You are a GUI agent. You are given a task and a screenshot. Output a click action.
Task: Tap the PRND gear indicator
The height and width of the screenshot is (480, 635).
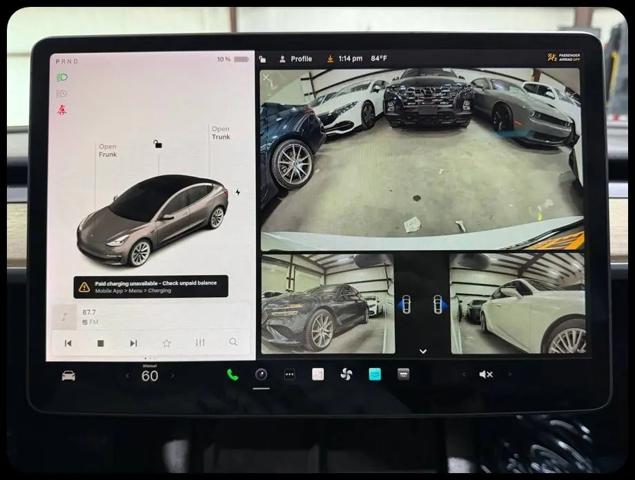pos(67,61)
